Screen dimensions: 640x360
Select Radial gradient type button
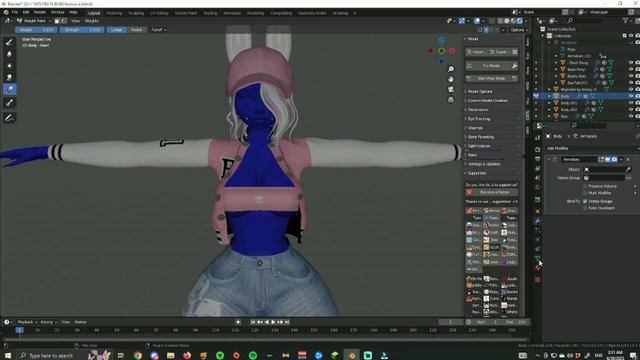[x=136, y=30]
